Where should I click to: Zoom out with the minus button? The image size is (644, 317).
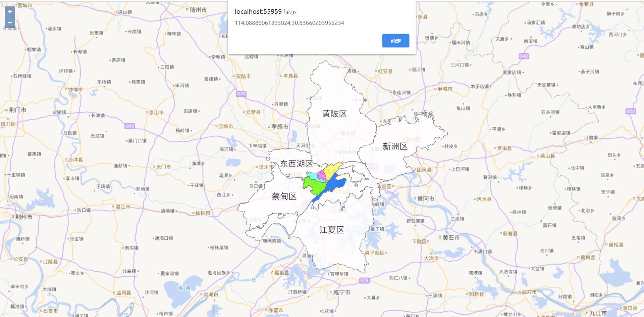[x=10, y=22]
